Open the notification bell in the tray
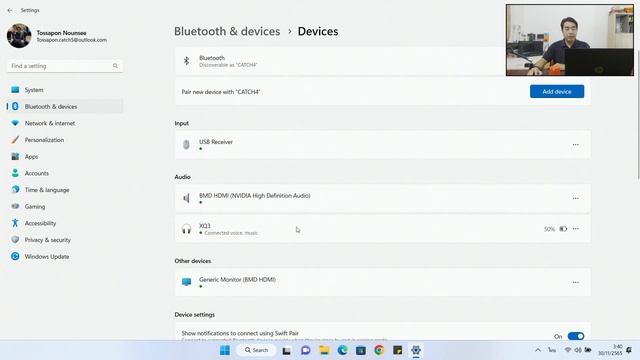This screenshot has width=640, height=360. tap(629, 350)
